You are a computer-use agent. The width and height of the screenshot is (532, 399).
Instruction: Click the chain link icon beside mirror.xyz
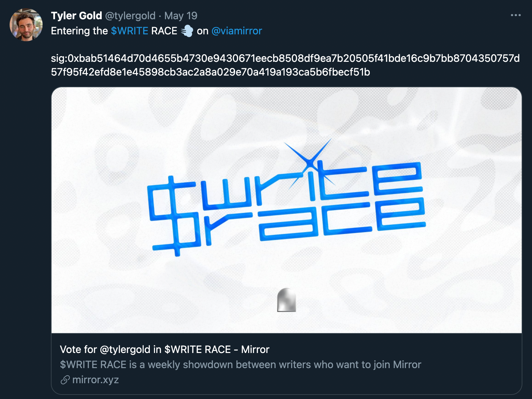(x=65, y=380)
